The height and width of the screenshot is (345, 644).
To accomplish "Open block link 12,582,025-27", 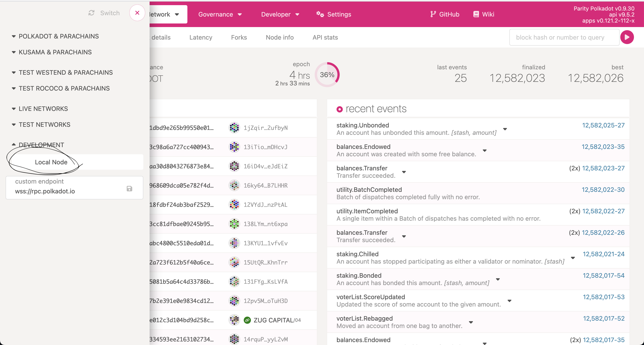I will [x=603, y=125].
